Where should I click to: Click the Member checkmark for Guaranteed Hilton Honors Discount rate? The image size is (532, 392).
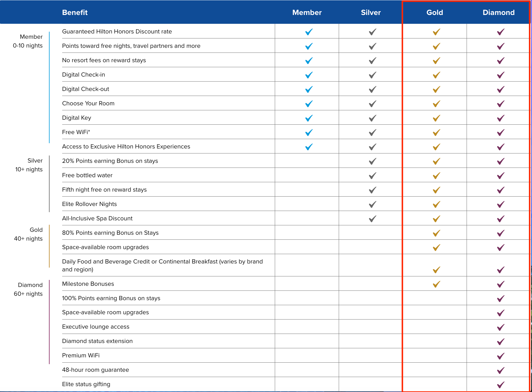pyautogui.click(x=309, y=32)
